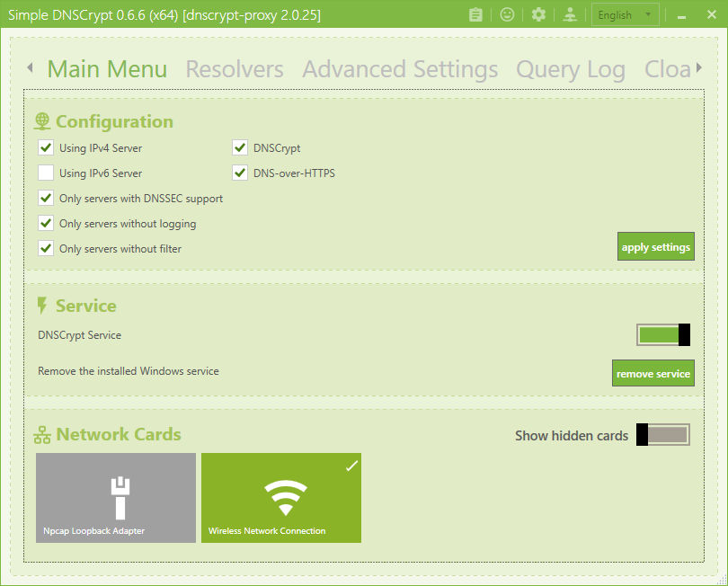Click the apply settings button

655,246
